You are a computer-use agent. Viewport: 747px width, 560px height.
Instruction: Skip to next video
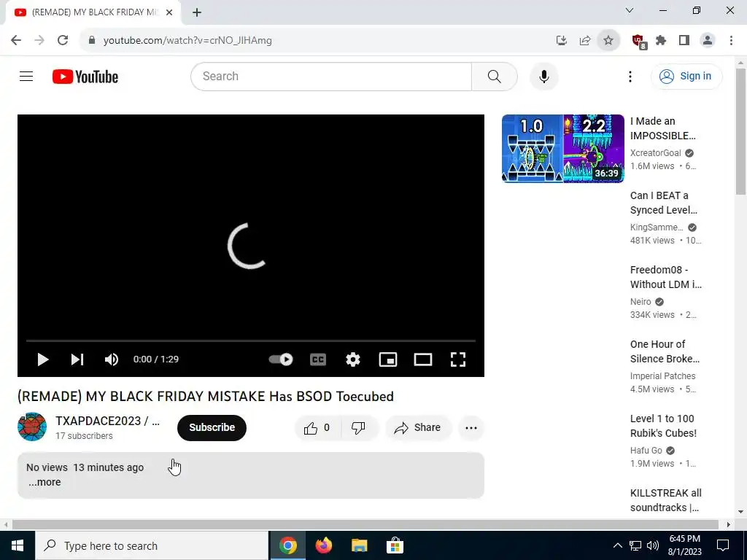pos(77,359)
